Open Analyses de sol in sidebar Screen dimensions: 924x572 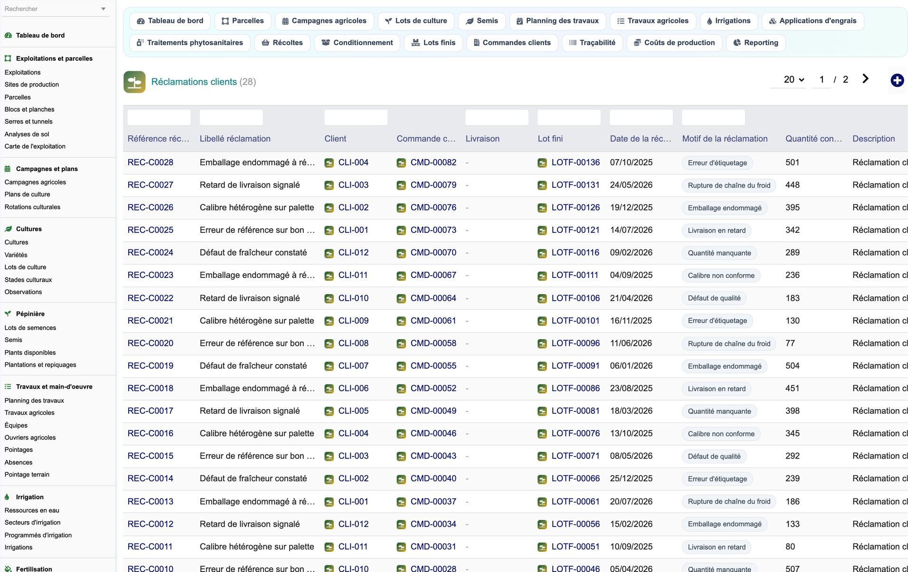click(27, 134)
